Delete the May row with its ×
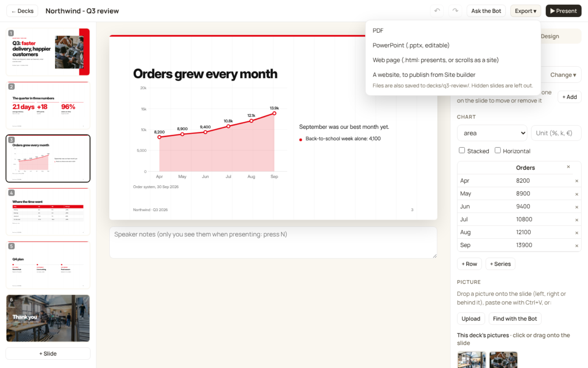Image resolution: width=588 pixels, height=368 pixels. [x=577, y=194]
